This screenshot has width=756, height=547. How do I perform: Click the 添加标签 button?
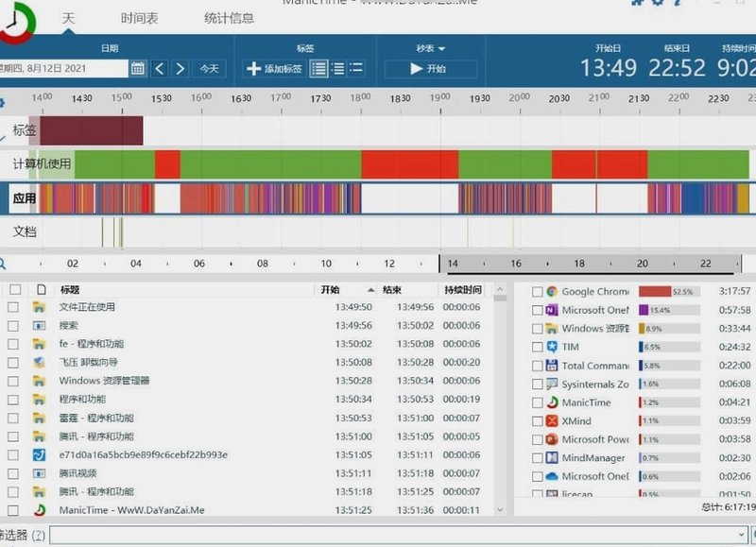(274, 68)
